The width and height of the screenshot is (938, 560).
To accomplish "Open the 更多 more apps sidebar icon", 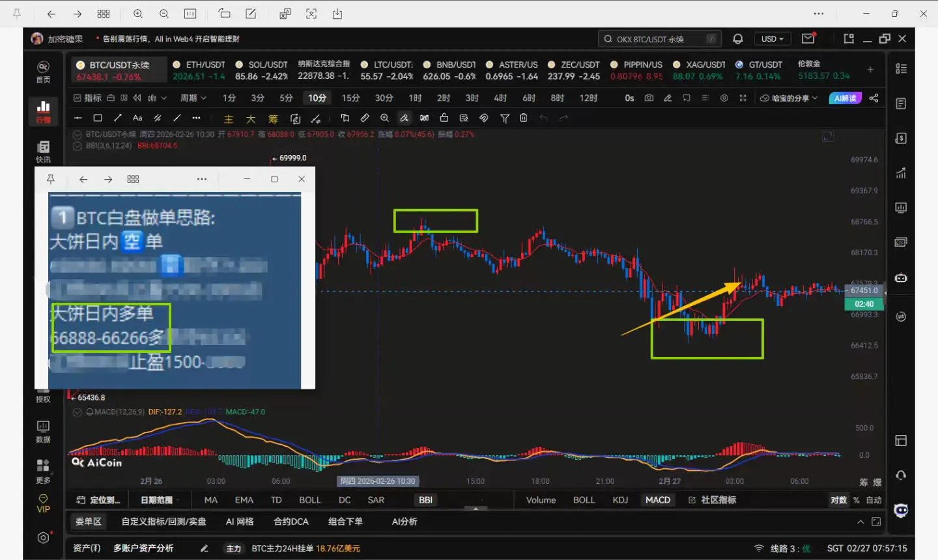I will point(43,471).
